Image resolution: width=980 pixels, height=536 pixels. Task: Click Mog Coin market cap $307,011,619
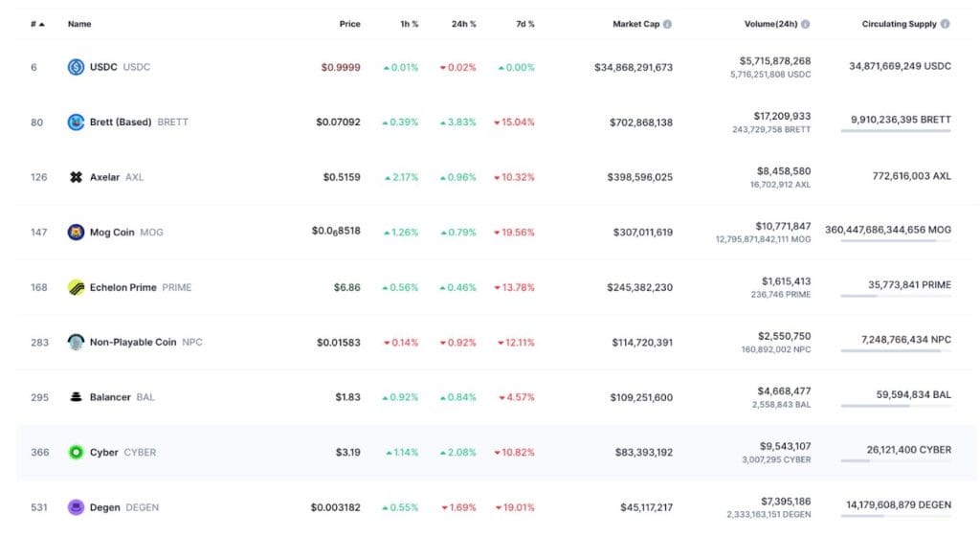point(643,233)
